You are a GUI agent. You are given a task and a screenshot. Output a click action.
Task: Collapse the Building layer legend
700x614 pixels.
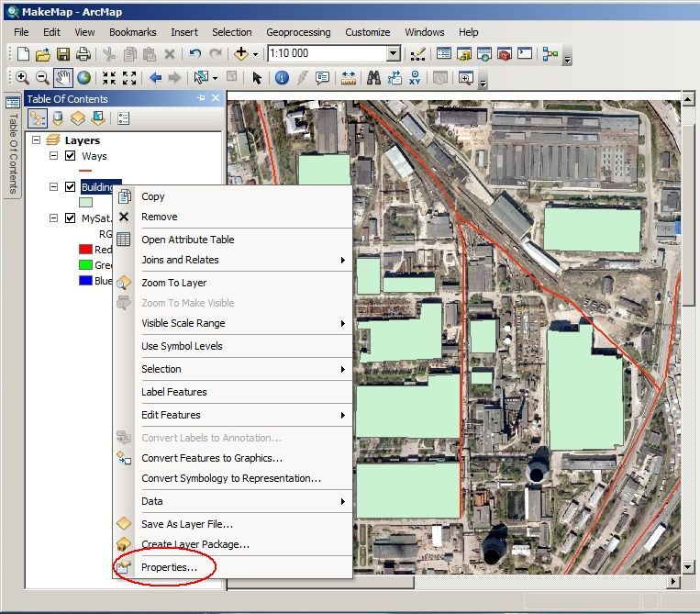coord(53,186)
